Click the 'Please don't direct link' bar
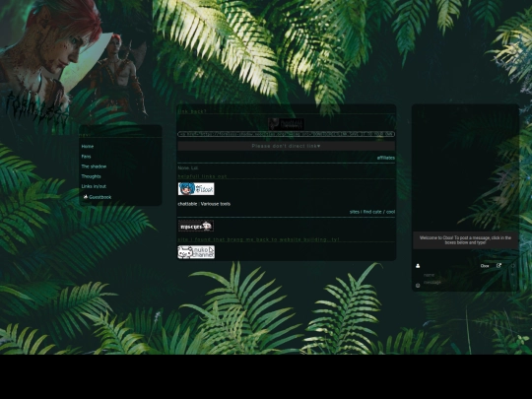Image resolution: width=532 pixels, height=399 pixels. 286,146
